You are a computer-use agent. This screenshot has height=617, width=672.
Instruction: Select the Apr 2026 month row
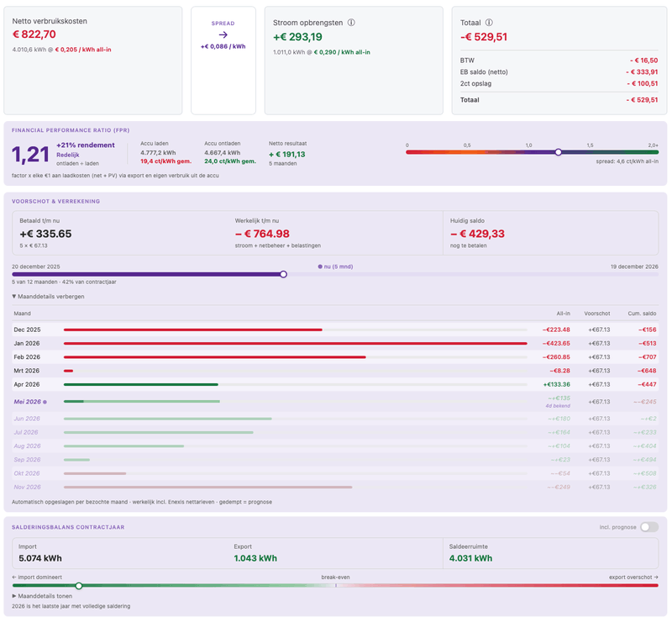335,385
